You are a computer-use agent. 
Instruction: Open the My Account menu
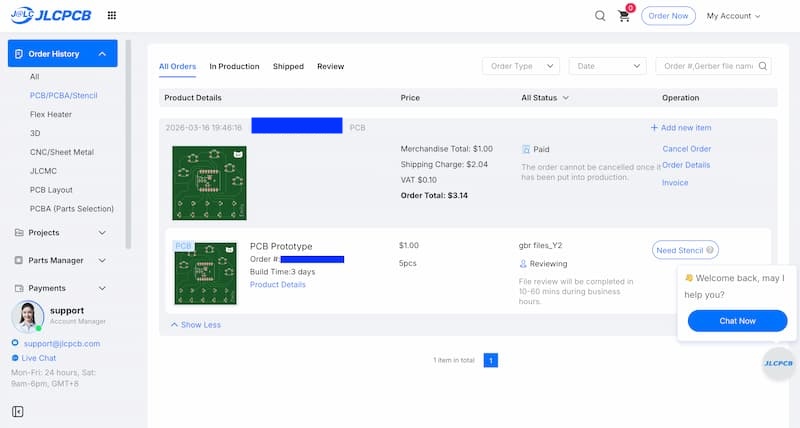[733, 16]
